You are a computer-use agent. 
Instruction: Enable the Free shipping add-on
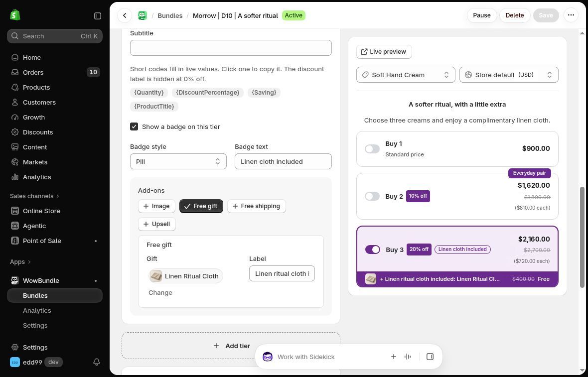pos(257,206)
